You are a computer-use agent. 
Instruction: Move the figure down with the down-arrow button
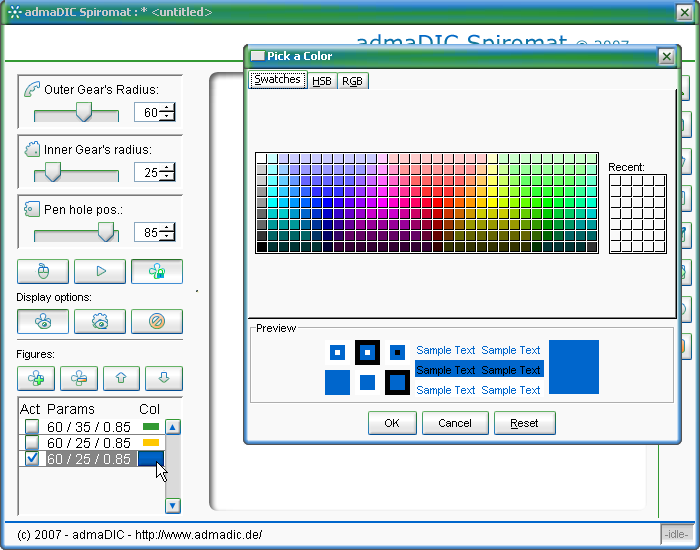click(x=164, y=378)
